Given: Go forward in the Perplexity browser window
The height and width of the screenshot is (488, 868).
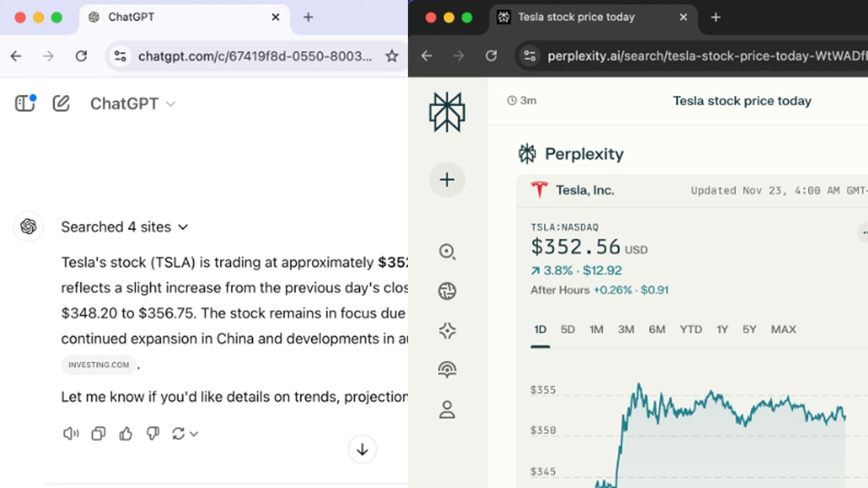Looking at the screenshot, I should coord(459,56).
